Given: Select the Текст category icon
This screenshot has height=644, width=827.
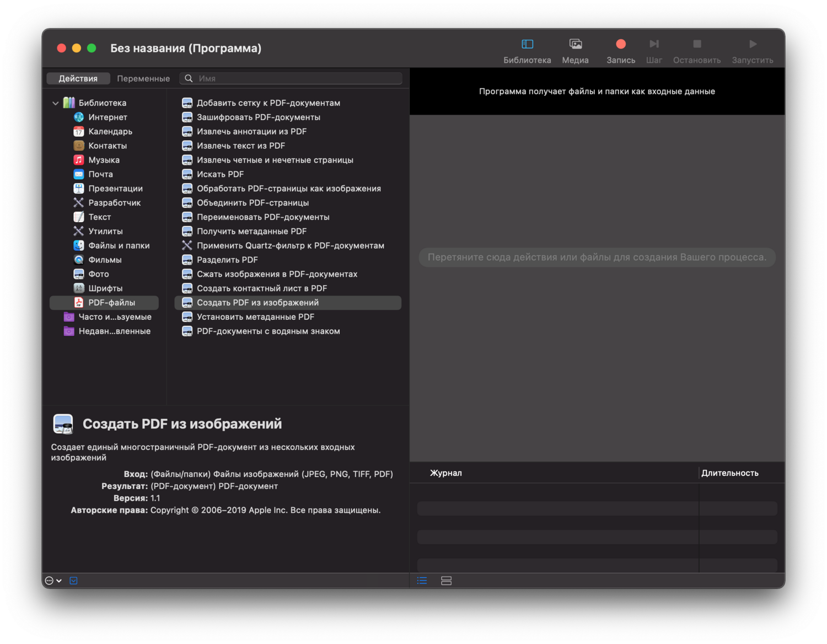Looking at the screenshot, I should click(79, 217).
